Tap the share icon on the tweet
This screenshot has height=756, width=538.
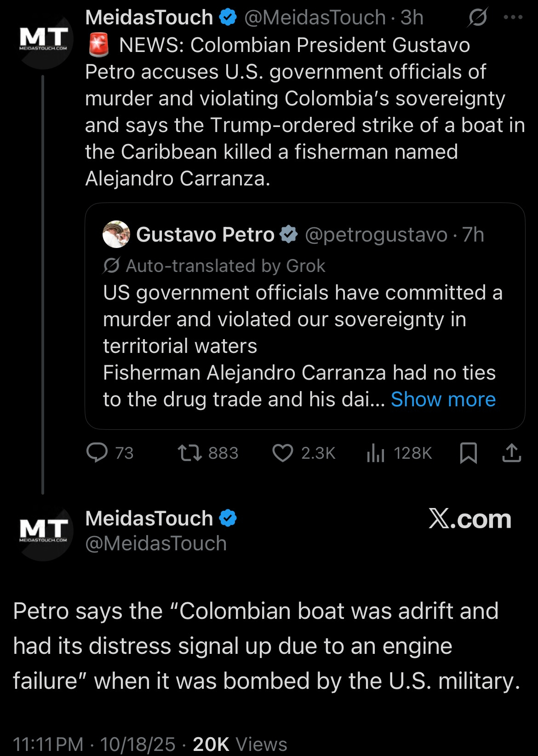[x=511, y=453]
